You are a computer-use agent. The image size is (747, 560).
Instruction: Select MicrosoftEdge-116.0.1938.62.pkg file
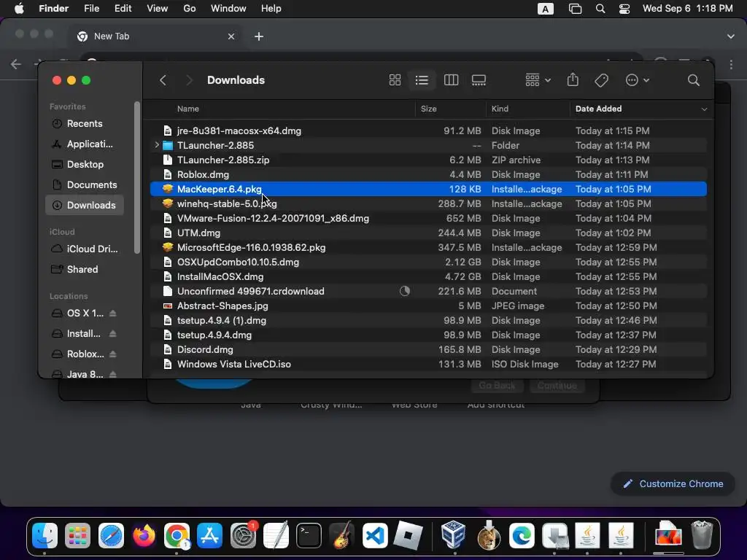(428, 248)
